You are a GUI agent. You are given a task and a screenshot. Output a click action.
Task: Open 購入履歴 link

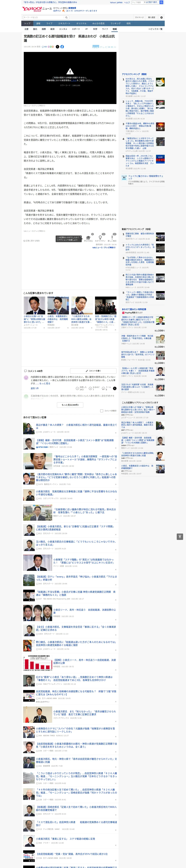tap(152, 17)
